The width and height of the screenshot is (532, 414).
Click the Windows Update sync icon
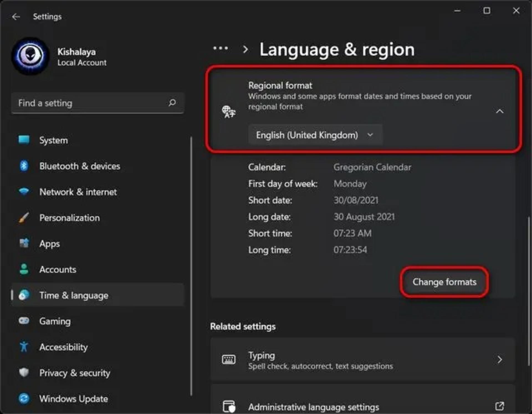coord(24,398)
